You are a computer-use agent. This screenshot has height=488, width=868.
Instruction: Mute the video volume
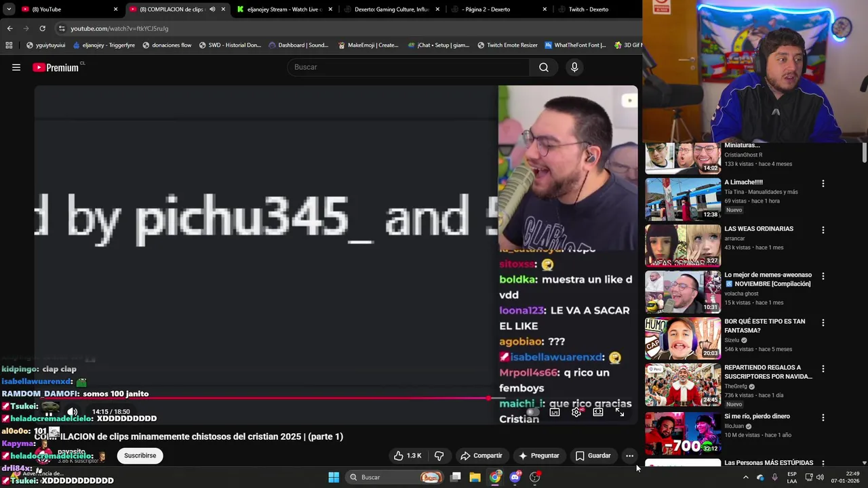(73, 411)
